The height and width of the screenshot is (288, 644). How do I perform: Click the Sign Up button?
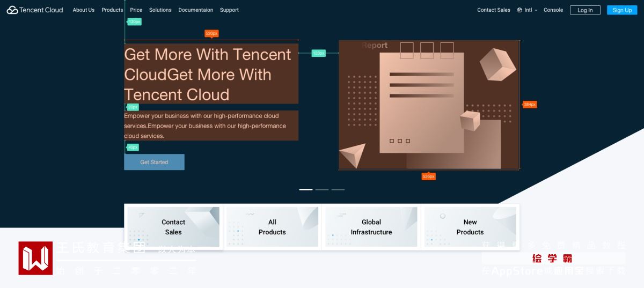622,10
